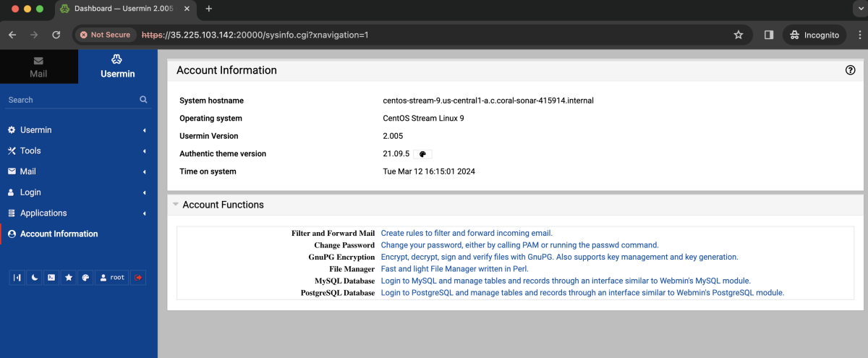Click the root user button

[112, 277]
